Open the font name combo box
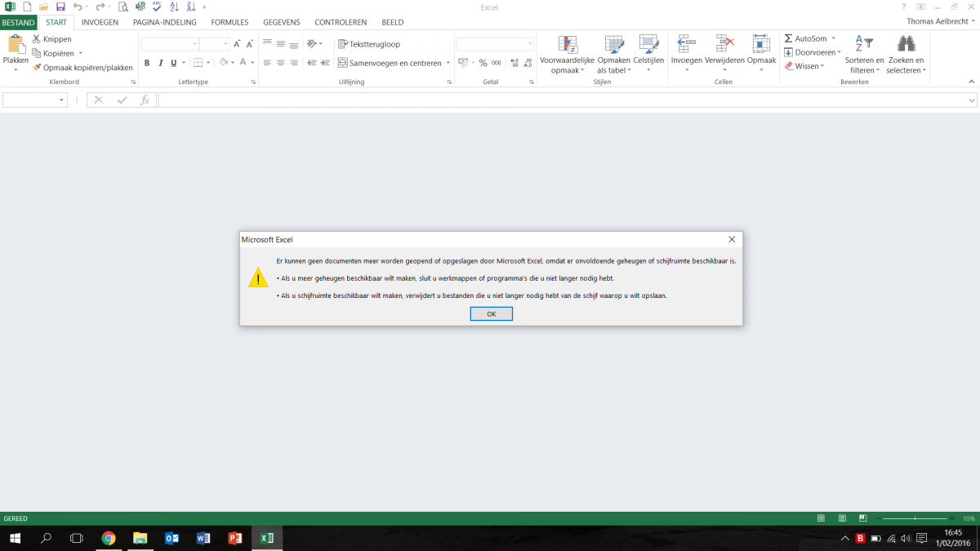The image size is (980, 551). pyautogui.click(x=170, y=44)
